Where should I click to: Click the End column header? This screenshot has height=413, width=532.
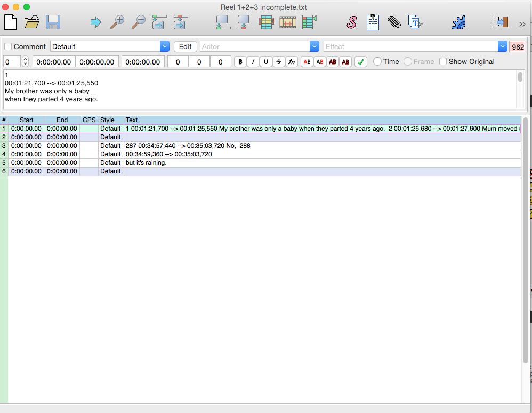[62, 120]
